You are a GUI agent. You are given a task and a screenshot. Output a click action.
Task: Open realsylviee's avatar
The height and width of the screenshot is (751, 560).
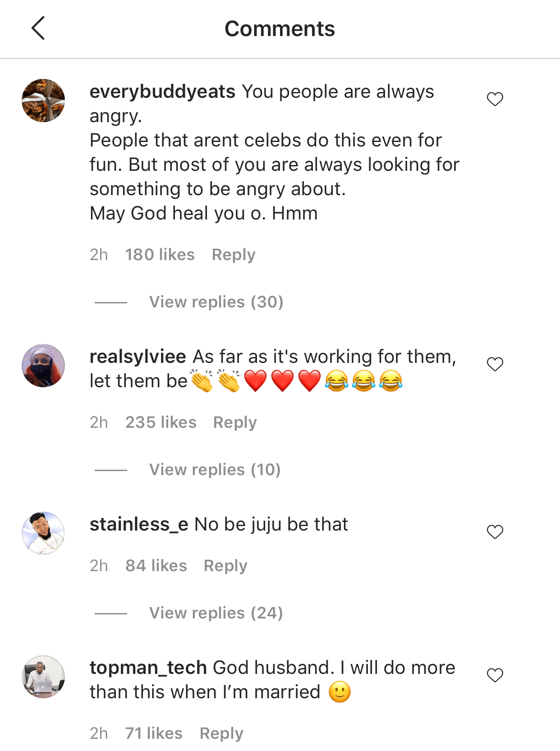tap(43, 366)
